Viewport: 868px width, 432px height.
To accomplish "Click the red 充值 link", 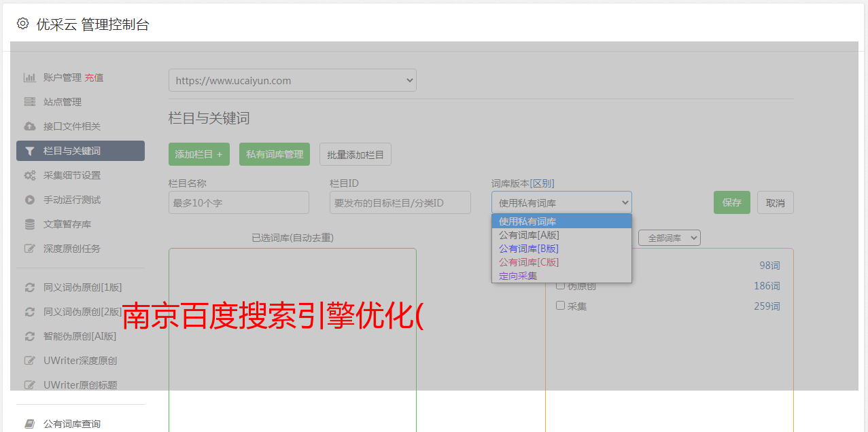I will 94,77.
